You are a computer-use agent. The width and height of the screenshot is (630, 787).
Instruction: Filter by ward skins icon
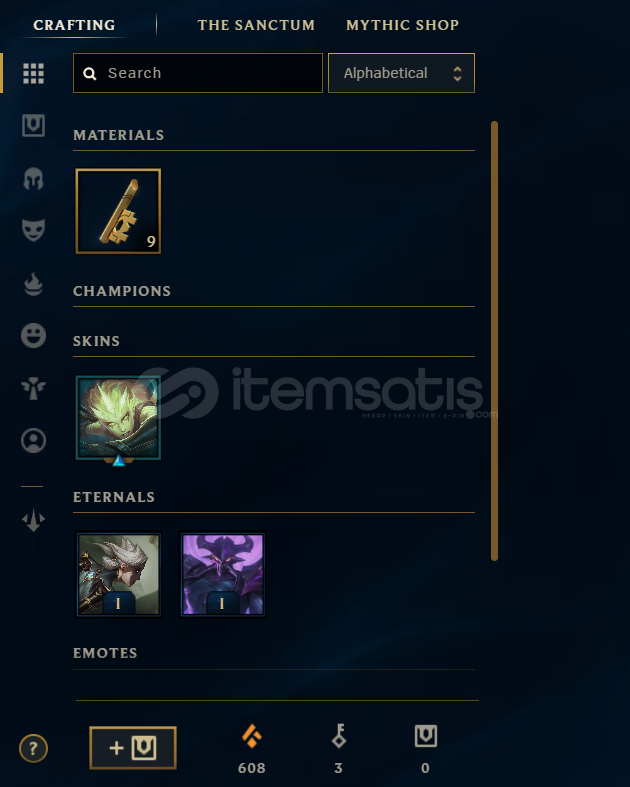tap(34, 388)
